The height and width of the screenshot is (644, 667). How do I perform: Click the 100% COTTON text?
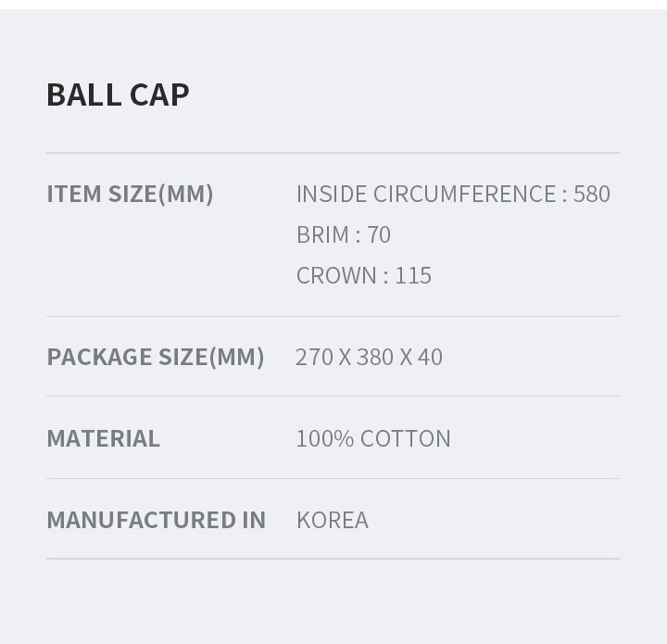pos(373,438)
